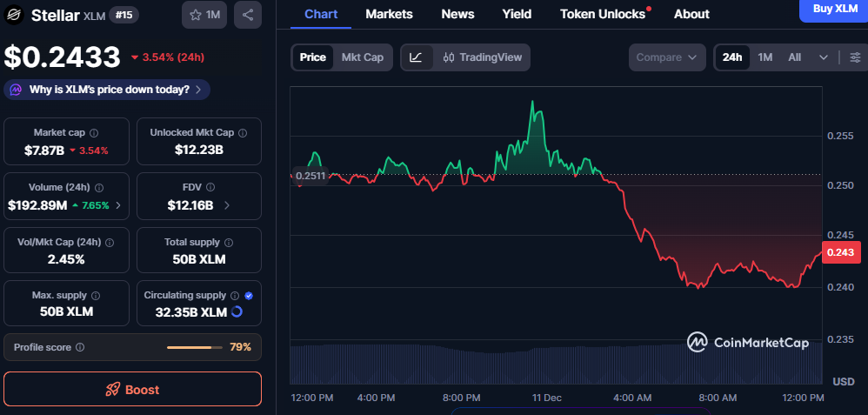
Task: Click the AI icon beside price question
Action: tap(16, 90)
